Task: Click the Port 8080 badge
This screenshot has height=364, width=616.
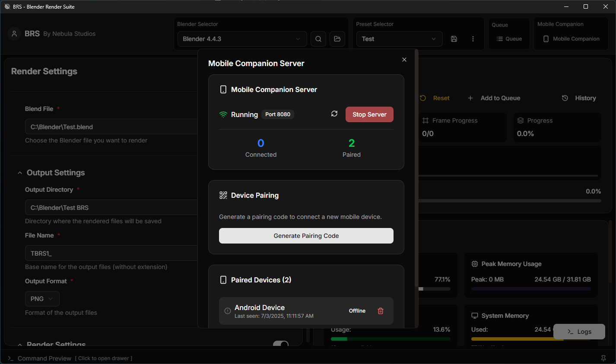Action: pos(278,114)
